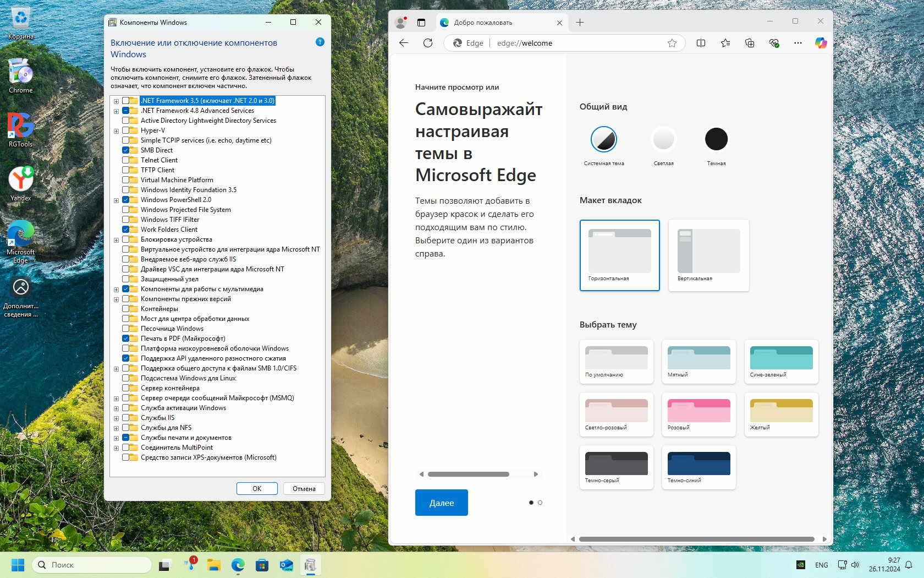This screenshot has height=578, width=924.
Task: Click OK in Windows Features dialog
Action: coord(257,489)
